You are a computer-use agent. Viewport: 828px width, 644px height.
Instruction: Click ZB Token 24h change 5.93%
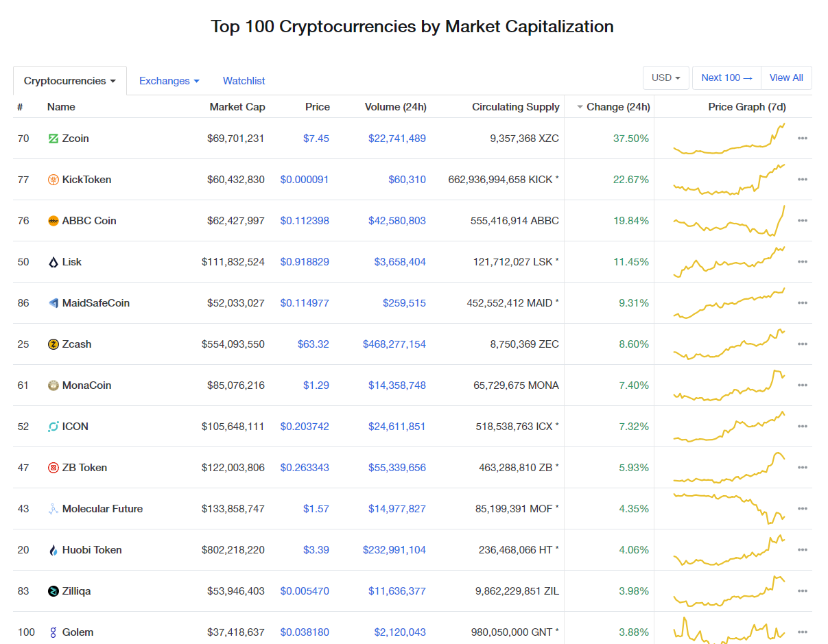[x=634, y=468]
